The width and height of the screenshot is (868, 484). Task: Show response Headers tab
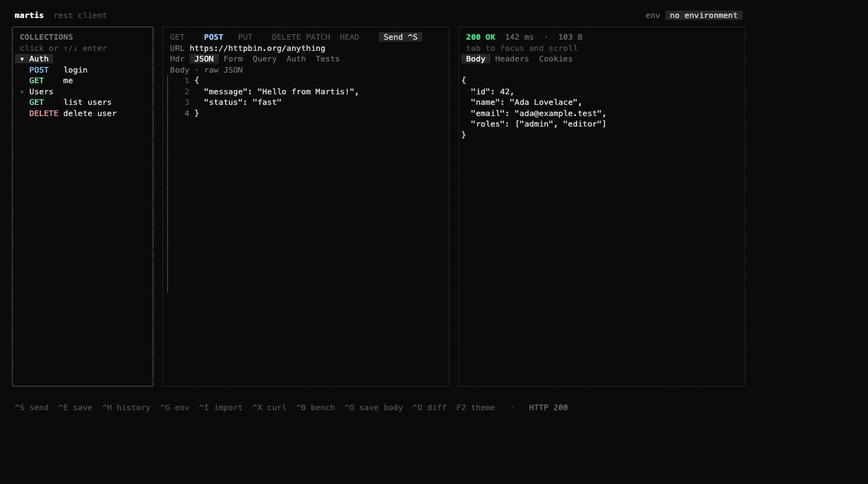511,59
